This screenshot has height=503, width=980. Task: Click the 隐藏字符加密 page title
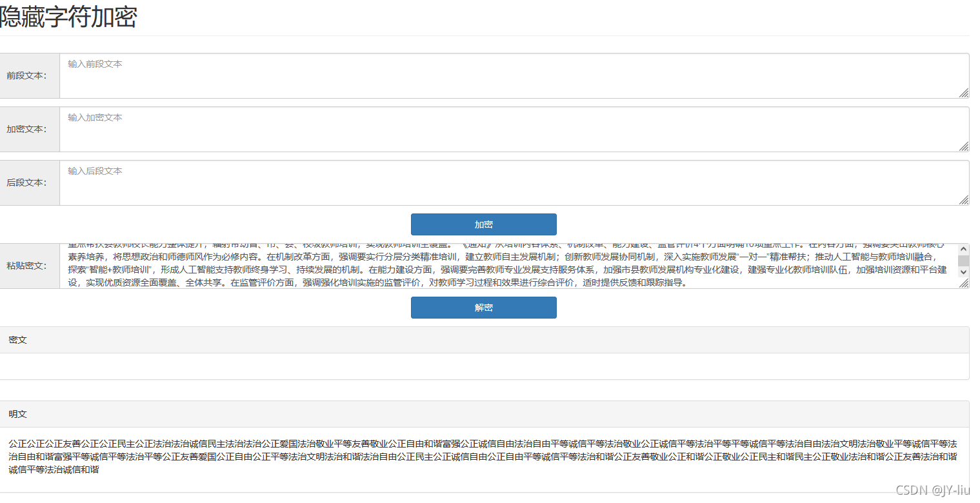(68, 17)
